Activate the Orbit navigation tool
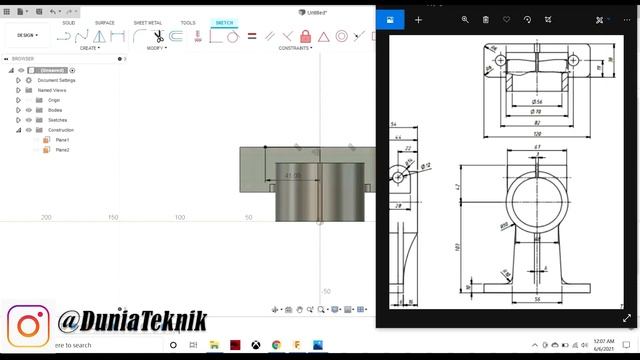 (x=275, y=309)
